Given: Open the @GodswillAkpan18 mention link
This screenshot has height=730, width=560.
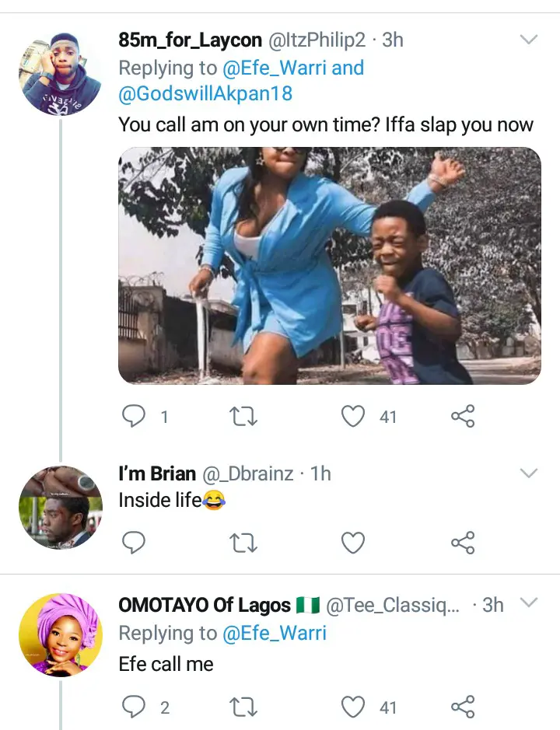Looking at the screenshot, I should pos(205,96).
